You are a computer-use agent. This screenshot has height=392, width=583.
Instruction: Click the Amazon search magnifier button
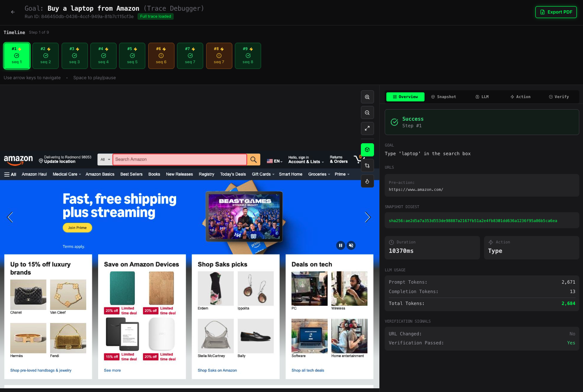[x=254, y=160]
